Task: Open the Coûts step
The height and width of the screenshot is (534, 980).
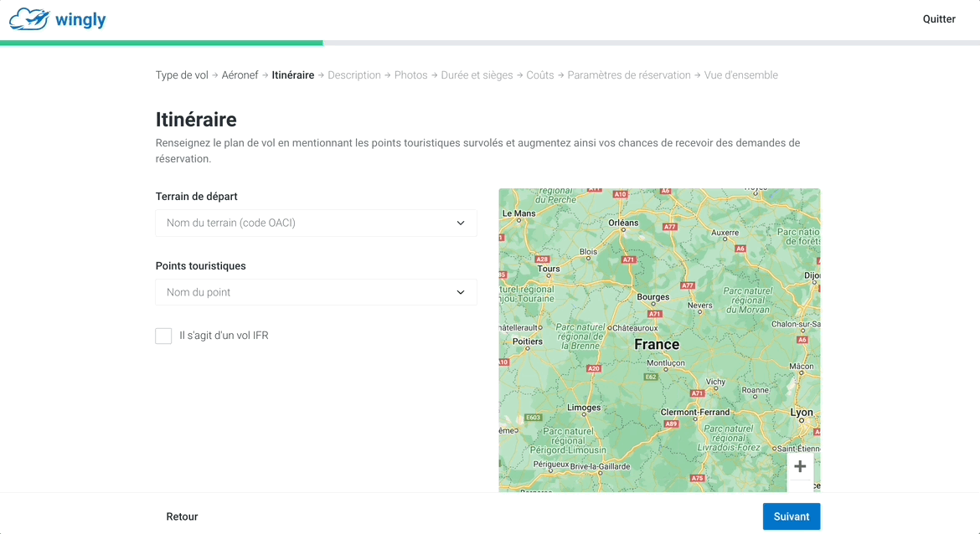Action: (x=540, y=75)
